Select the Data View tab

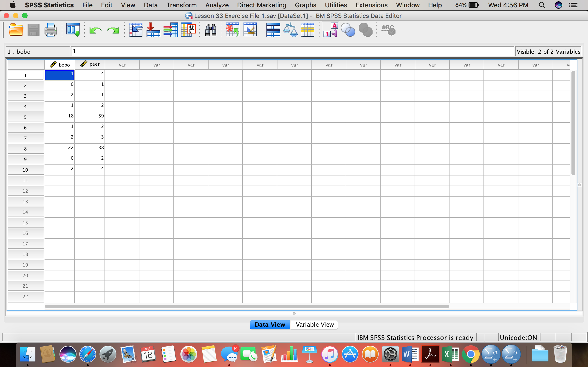270,325
